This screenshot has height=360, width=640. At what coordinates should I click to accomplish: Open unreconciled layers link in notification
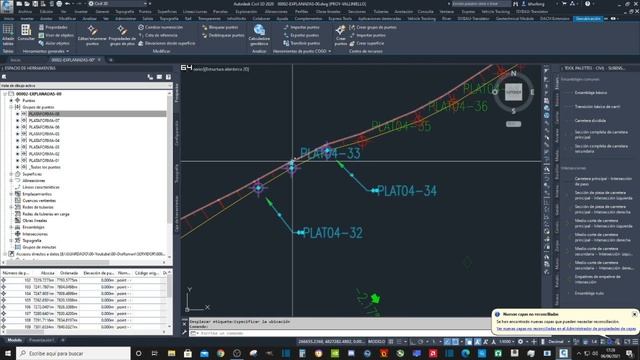point(566,329)
